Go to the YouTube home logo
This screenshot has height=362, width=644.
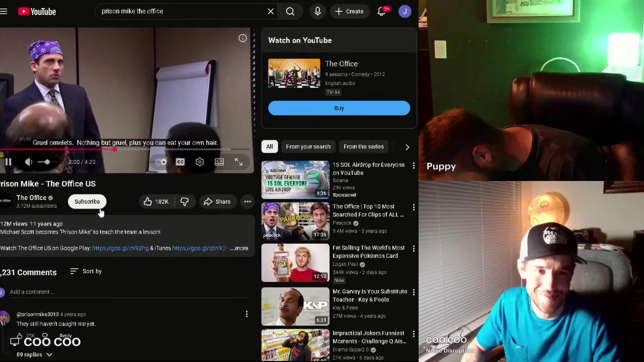pos(37,11)
